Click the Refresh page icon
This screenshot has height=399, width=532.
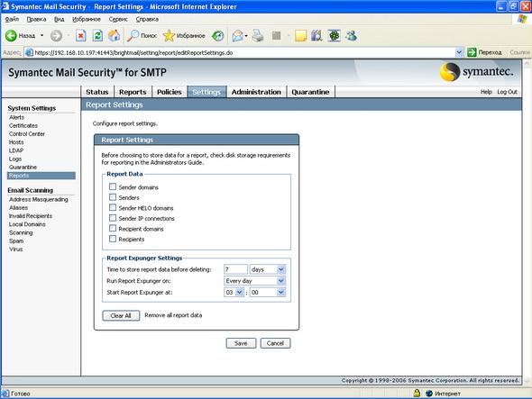click(x=97, y=36)
